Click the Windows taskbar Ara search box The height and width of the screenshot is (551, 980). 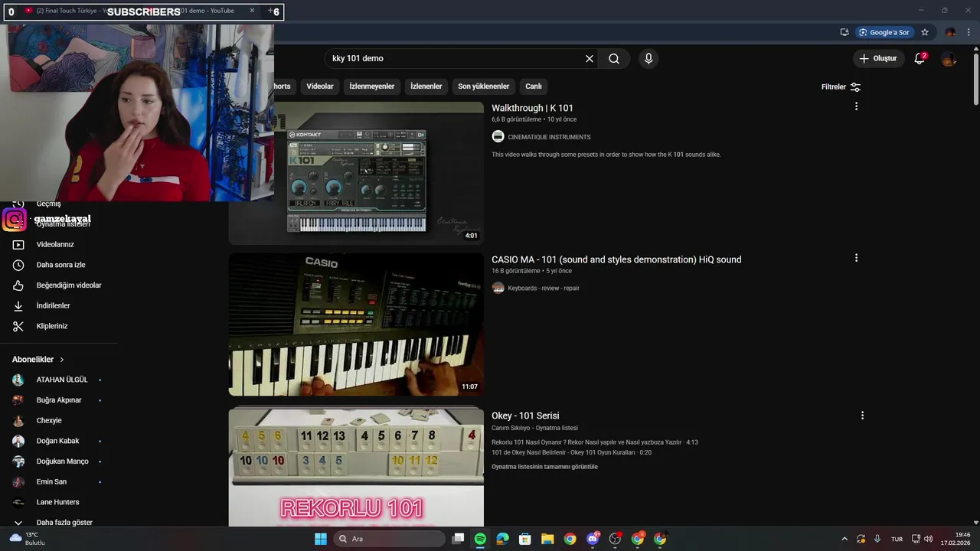pos(390,539)
